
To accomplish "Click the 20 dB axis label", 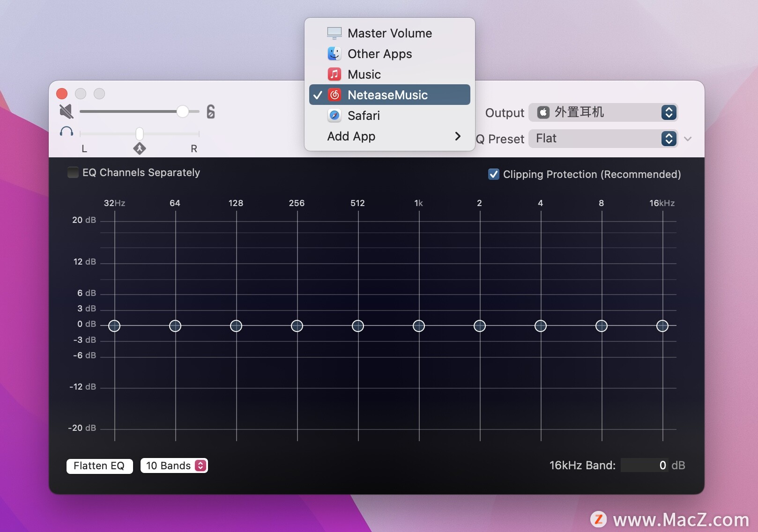I will [84, 220].
